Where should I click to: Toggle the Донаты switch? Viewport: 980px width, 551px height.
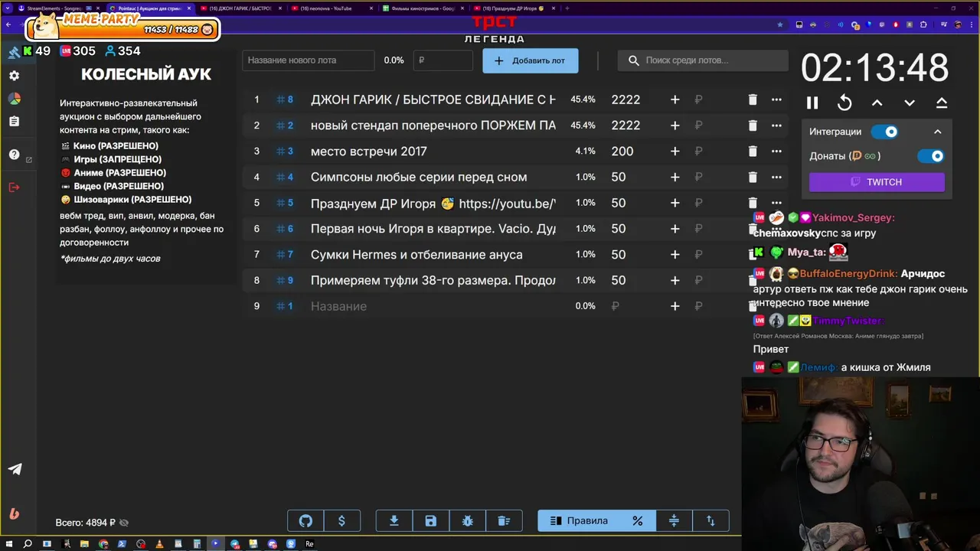[x=931, y=156]
